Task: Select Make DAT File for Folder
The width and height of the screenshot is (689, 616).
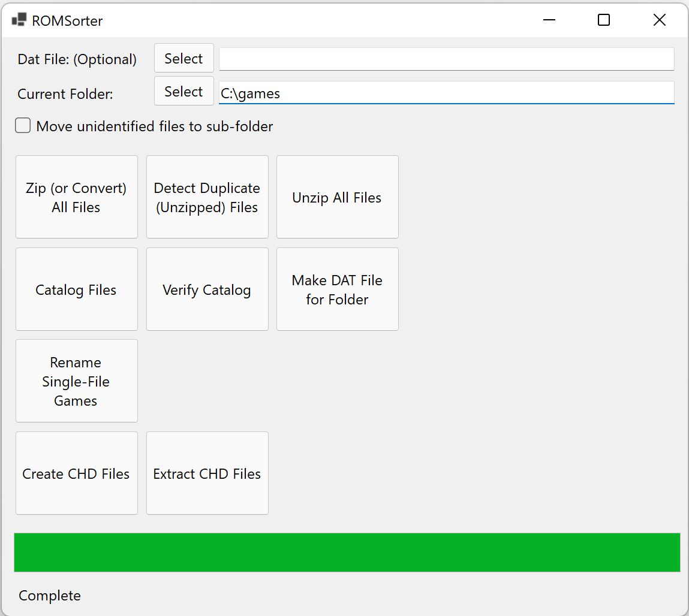Action: 337,289
